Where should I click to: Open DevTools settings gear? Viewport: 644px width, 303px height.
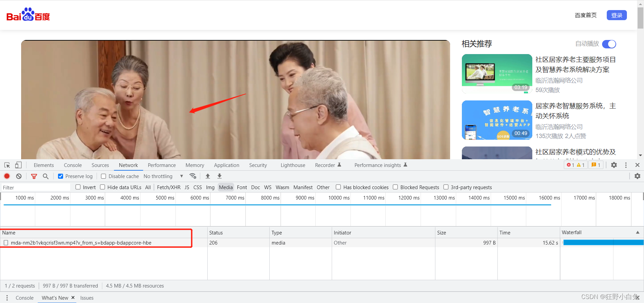pos(614,165)
